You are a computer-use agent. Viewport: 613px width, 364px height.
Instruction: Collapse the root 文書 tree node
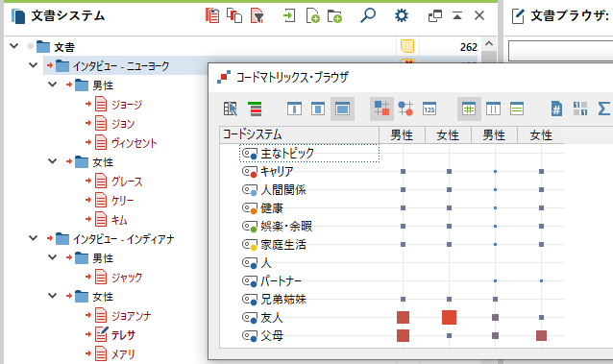(x=14, y=46)
